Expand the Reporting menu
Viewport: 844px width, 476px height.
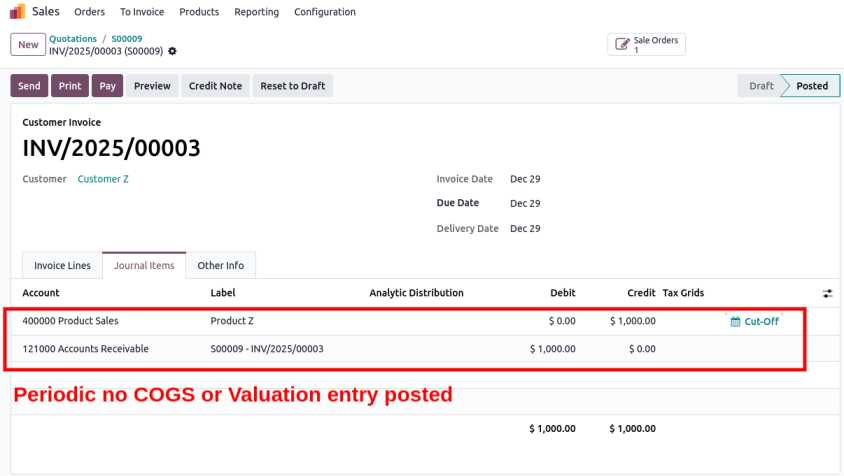(x=256, y=12)
